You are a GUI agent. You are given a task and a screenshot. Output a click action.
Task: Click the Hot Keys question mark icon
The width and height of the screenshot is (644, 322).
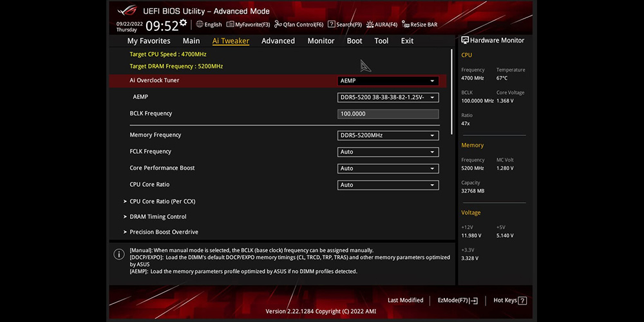522,301
